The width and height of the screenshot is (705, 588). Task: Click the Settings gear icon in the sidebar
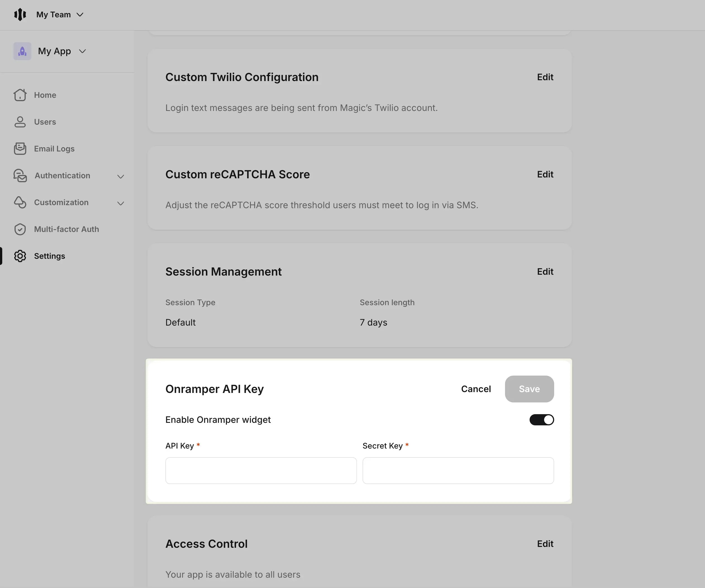20,256
